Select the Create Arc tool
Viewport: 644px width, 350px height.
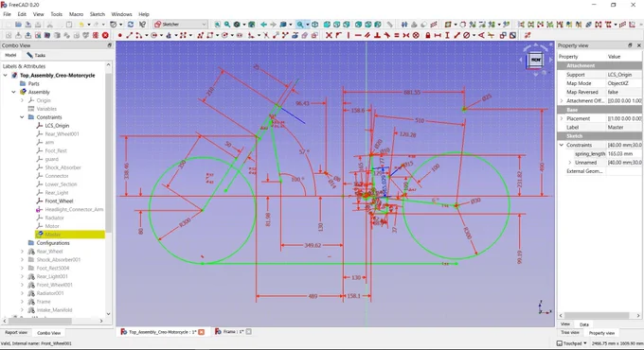point(138,35)
